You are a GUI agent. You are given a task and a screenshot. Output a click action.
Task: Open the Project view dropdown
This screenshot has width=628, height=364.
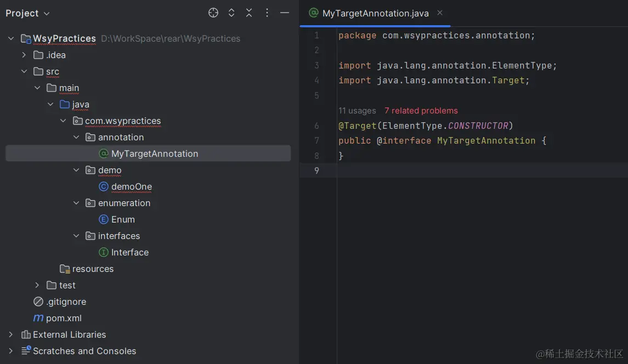pyautogui.click(x=27, y=13)
